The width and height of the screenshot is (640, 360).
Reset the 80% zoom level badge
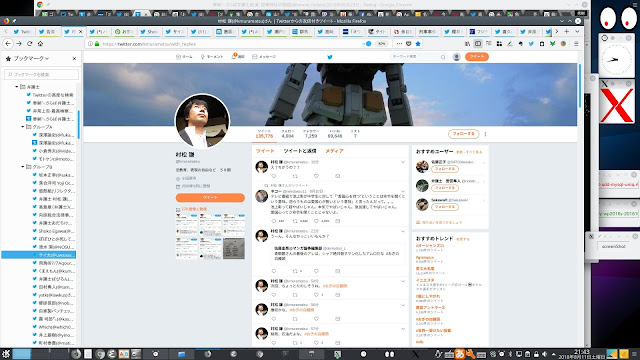point(381,44)
